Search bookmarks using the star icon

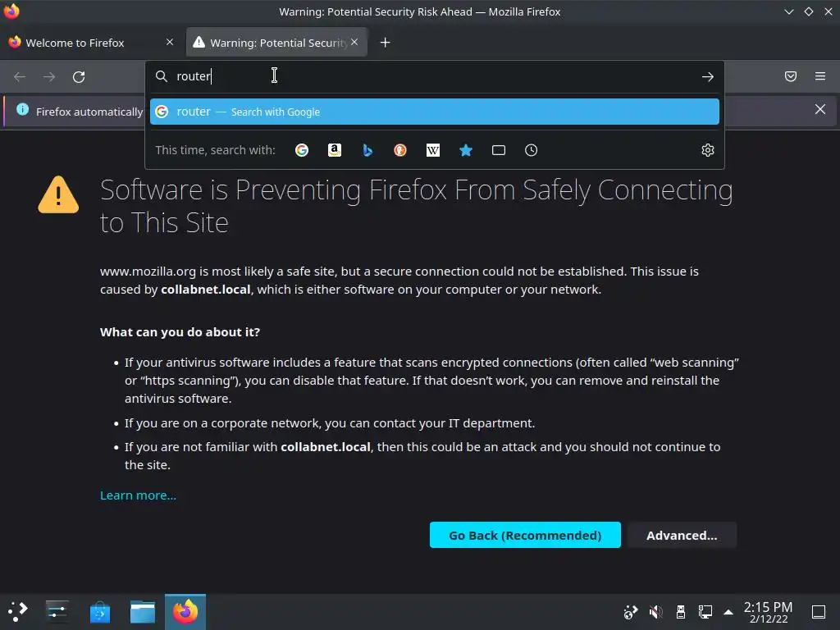tap(466, 150)
